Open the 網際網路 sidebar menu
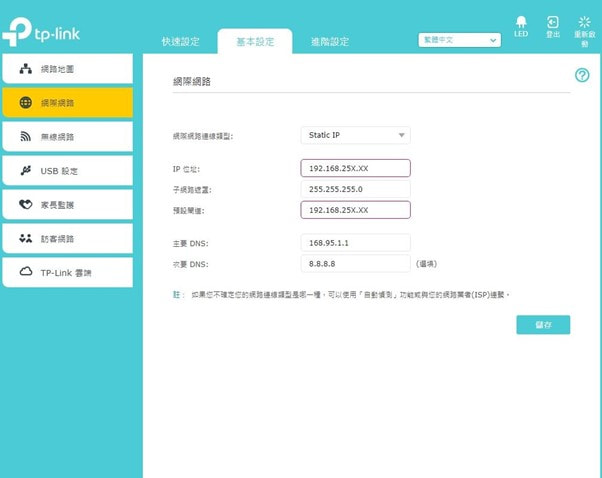Viewport: 602px width, 478px height. (x=68, y=103)
